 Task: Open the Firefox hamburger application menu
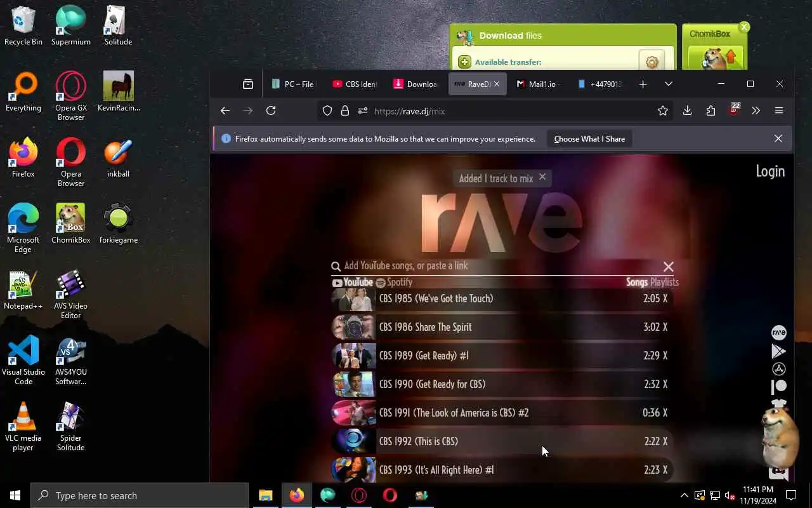pyautogui.click(x=779, y=110)
